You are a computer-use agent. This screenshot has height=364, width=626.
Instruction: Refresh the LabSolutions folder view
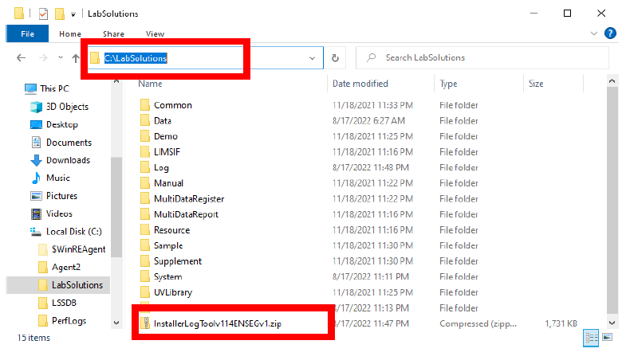(x=336, y=58)
